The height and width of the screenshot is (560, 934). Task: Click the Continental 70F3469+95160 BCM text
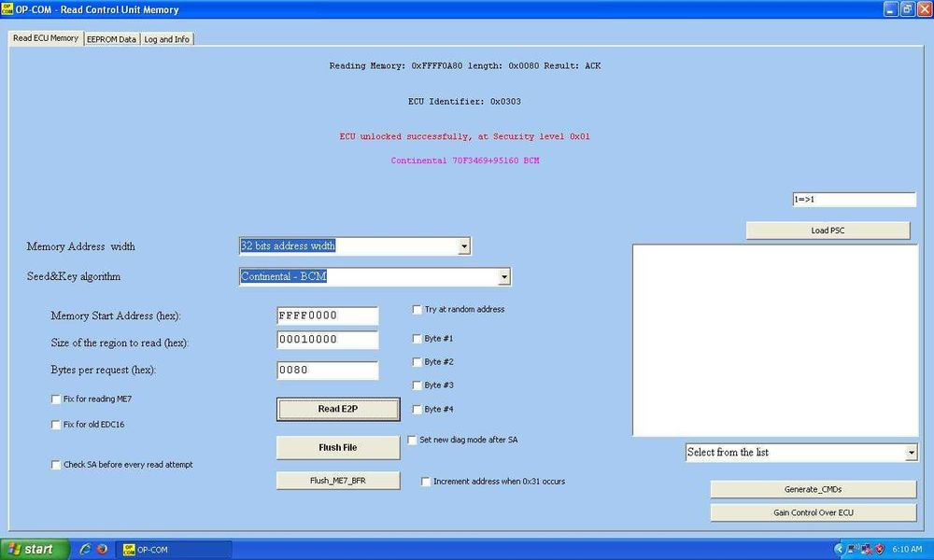(x=465, y=161)
